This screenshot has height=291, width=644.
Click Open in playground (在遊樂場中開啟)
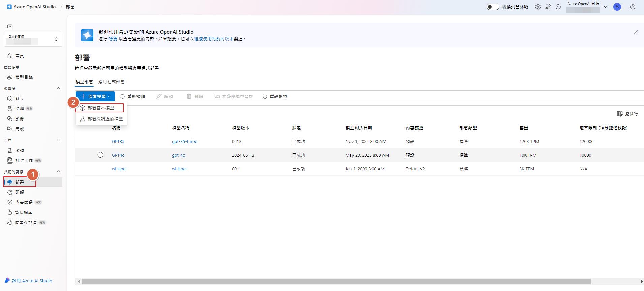click(234, 96)
